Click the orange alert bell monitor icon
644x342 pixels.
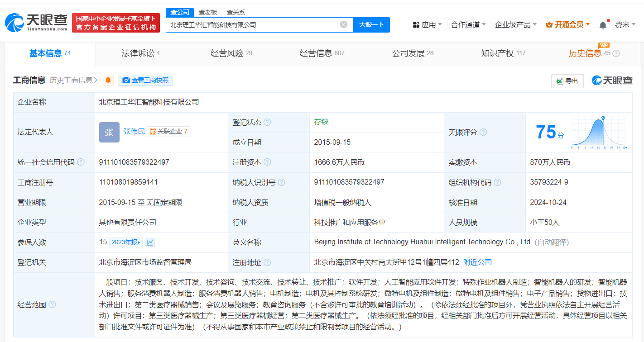(x=108, y=80)
